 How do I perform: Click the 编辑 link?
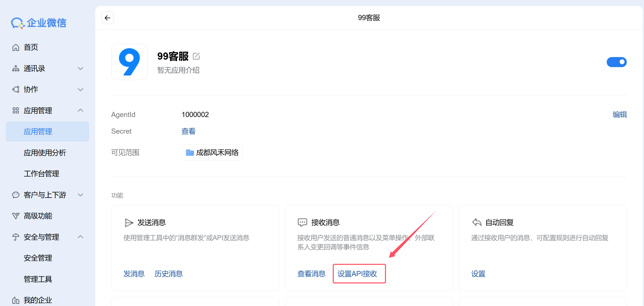(x=620, y=115)
